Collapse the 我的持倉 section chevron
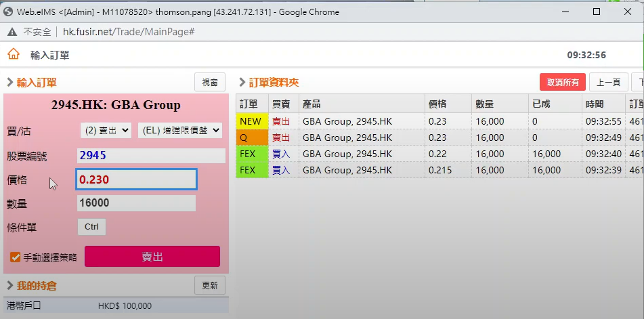Screen dimensions: 644x319 [x=10, y=285]
